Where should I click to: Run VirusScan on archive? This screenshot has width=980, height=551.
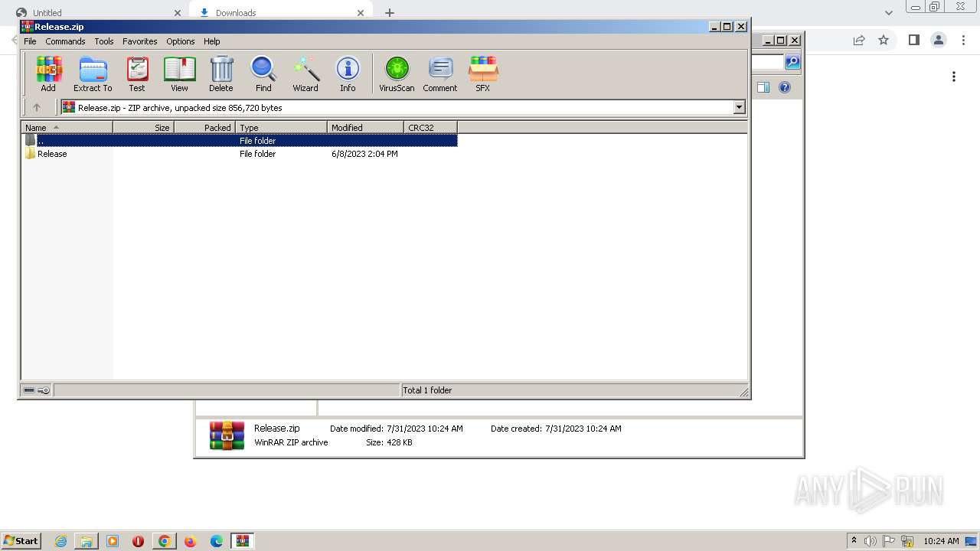(x=397, y=74)
